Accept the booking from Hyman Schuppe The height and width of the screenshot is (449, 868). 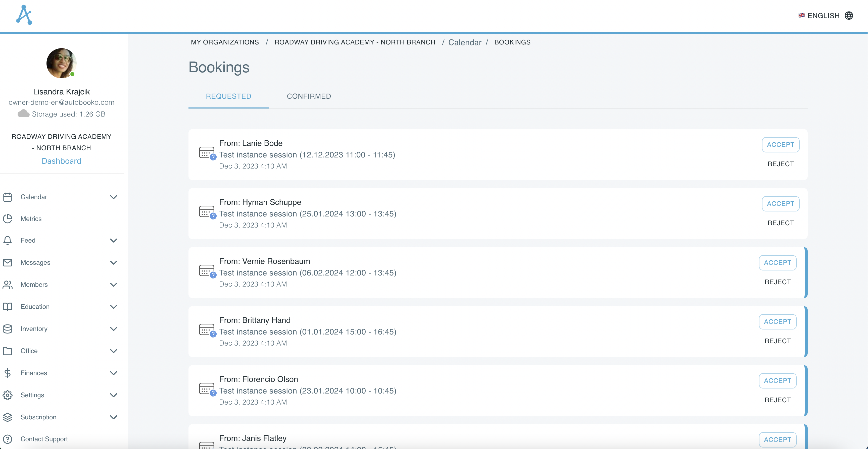pos(781,204)
